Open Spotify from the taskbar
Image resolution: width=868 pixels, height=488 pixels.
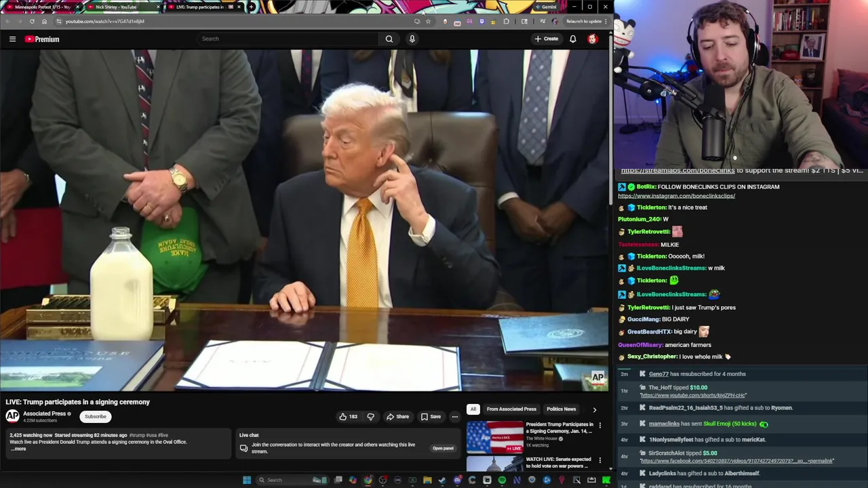coord(502,480)
